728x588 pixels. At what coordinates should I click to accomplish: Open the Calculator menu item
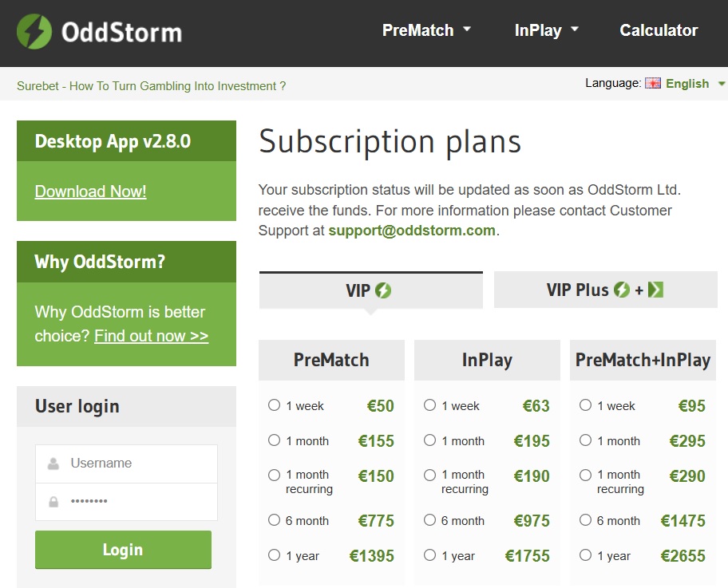(659, 30)
